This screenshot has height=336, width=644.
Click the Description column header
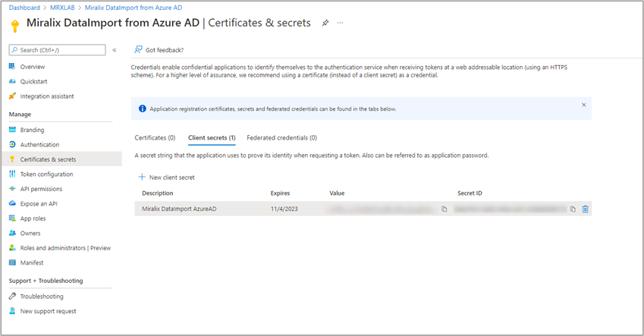pyautogui.click(x=158, y=193)
